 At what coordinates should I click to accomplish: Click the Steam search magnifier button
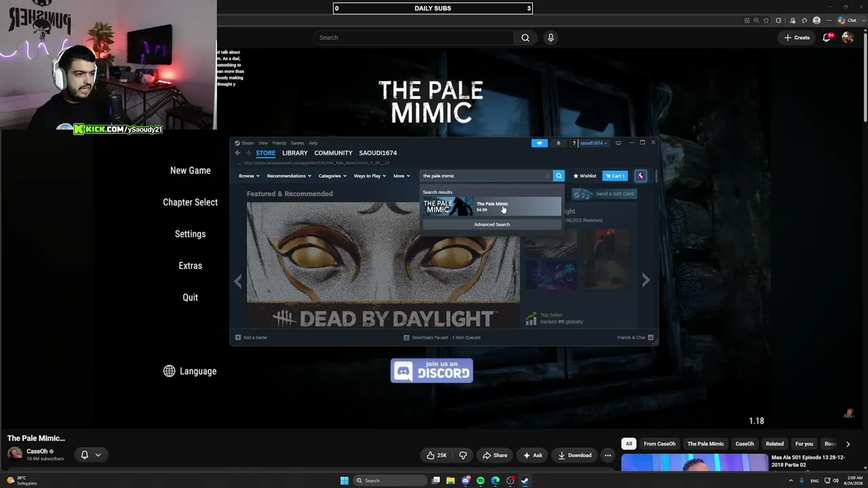559,176
